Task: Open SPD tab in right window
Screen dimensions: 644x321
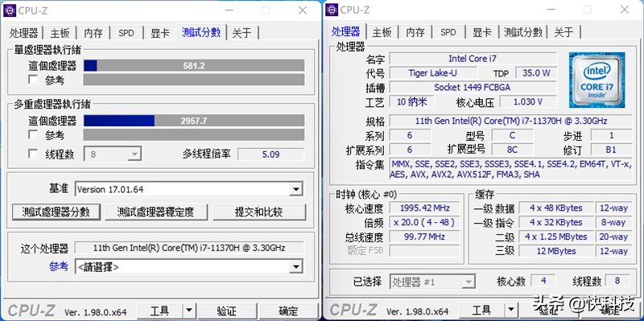Action: pos(448,32)
